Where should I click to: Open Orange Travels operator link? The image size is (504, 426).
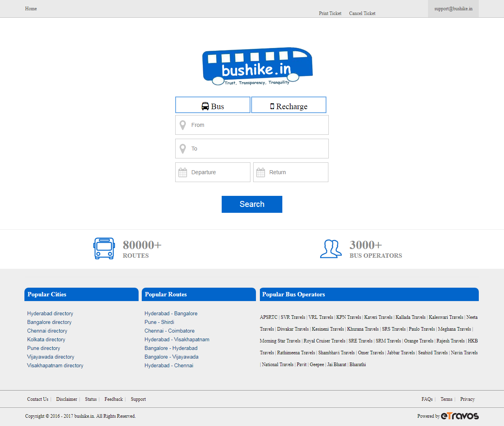point(419,341)
